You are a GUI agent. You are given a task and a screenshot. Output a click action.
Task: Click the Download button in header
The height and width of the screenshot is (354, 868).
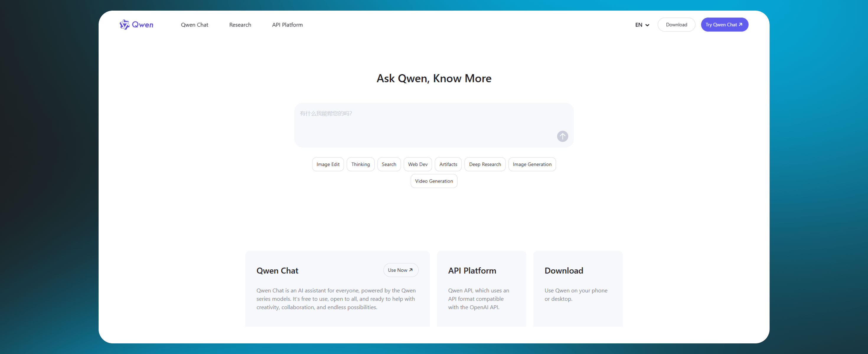[676, 25]
